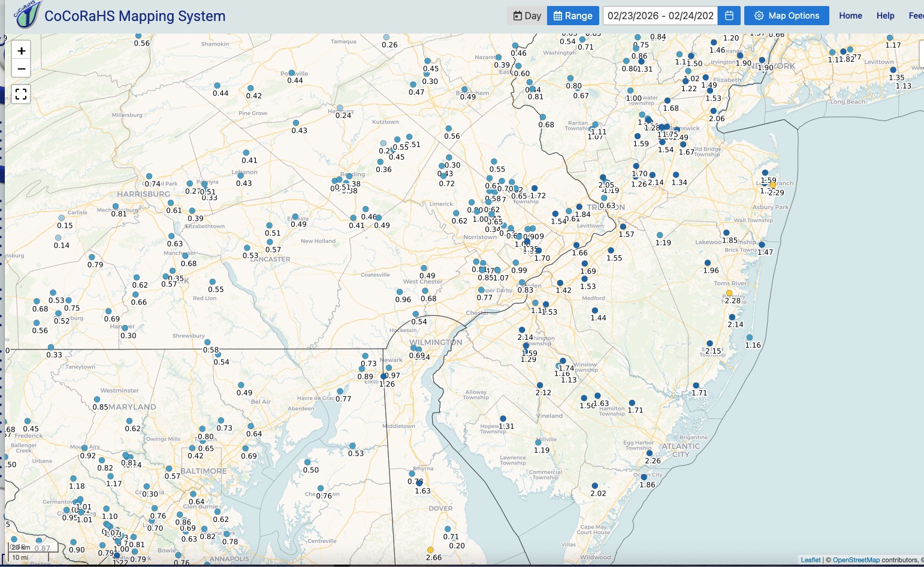Click the gray 0.15 marker near Carlisle
This screenshot has height=567, width=924.
click(61, 218)
